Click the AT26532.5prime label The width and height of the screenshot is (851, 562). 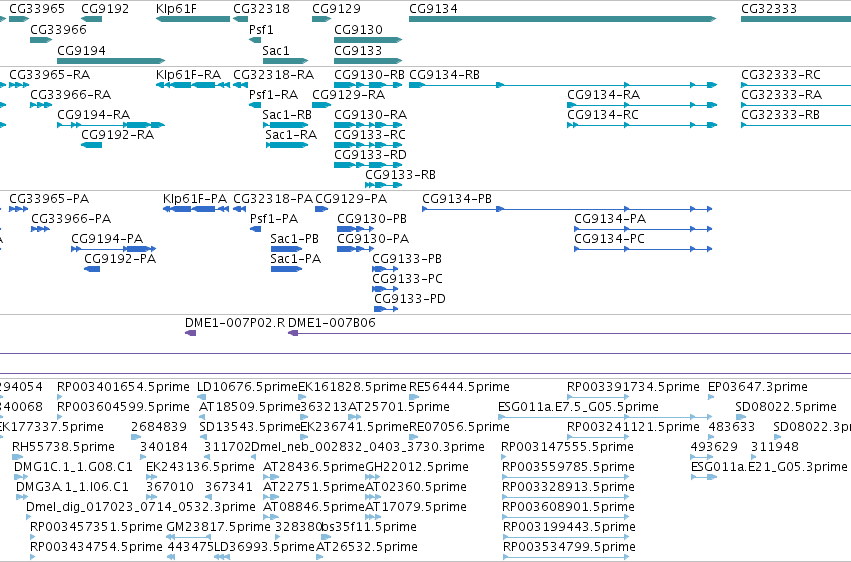[x=367, y=547]
